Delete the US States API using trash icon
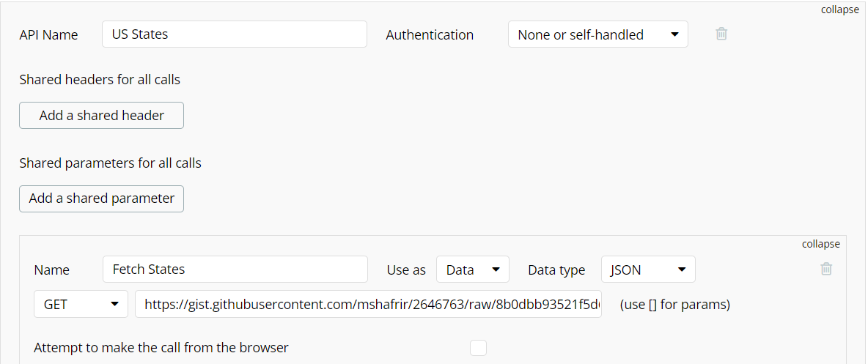 click(x=721, y=34)
